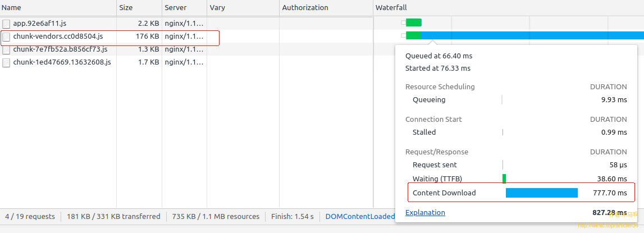Sort requests by the Size column
This screenshot has height=233, width=644.
(126, 7)
